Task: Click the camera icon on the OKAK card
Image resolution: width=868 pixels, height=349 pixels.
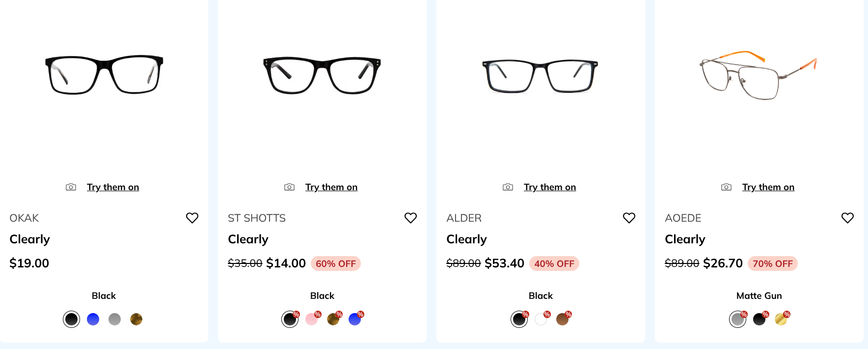Action: point(71,187)
